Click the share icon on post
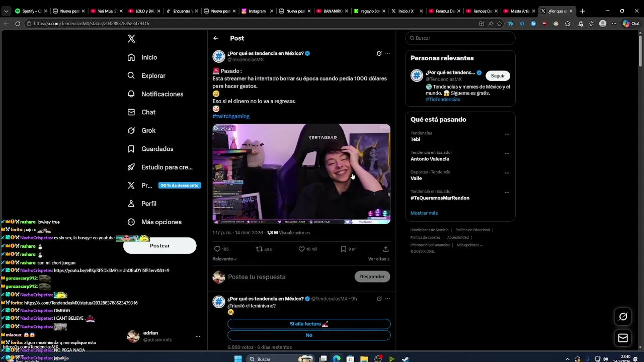 (x=386, y=249)
